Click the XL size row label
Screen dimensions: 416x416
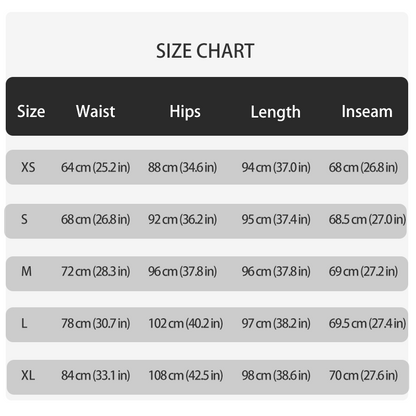point(28,376)
